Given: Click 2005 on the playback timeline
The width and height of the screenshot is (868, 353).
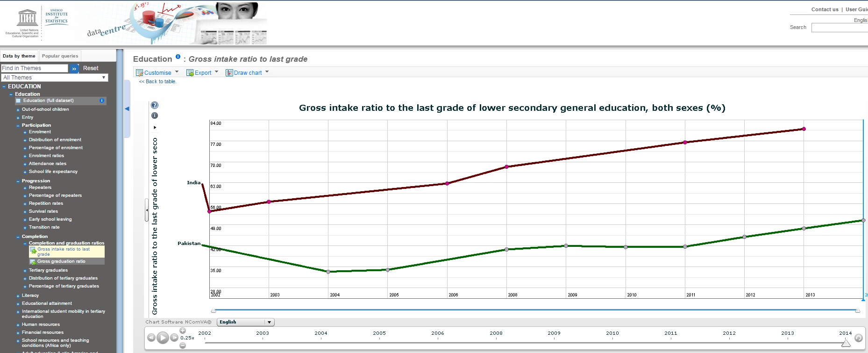Looking at the screenshot, I should coord(379,333).
